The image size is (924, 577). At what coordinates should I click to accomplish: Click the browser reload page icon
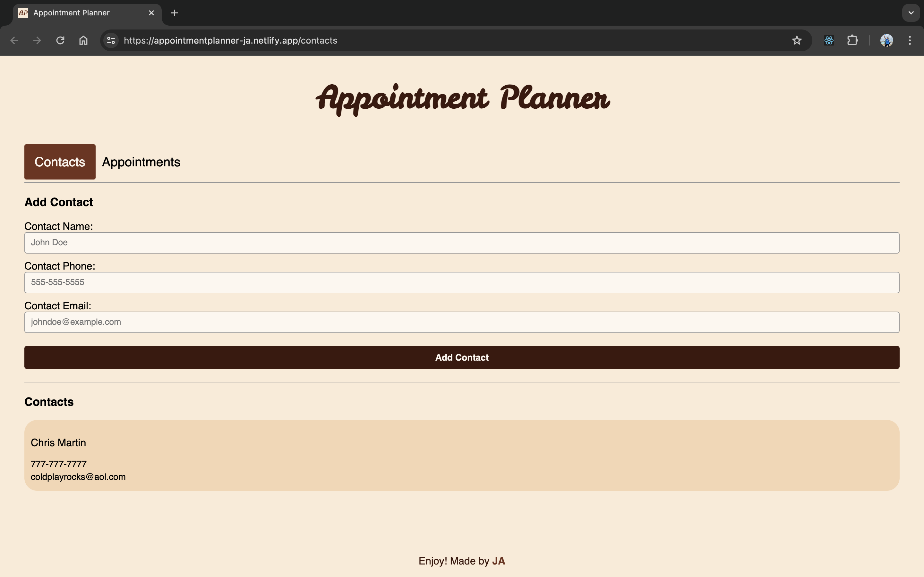coord(60,40)
